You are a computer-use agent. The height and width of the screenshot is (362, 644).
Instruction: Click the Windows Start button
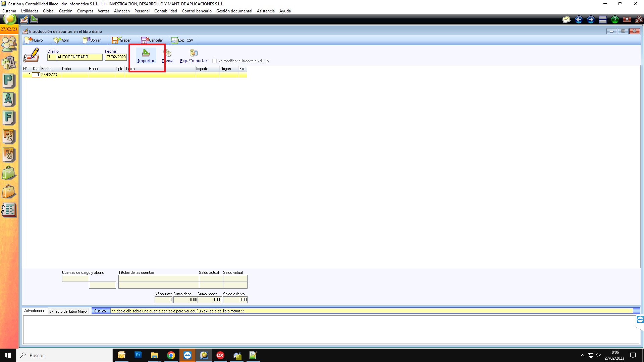[8, 355]
